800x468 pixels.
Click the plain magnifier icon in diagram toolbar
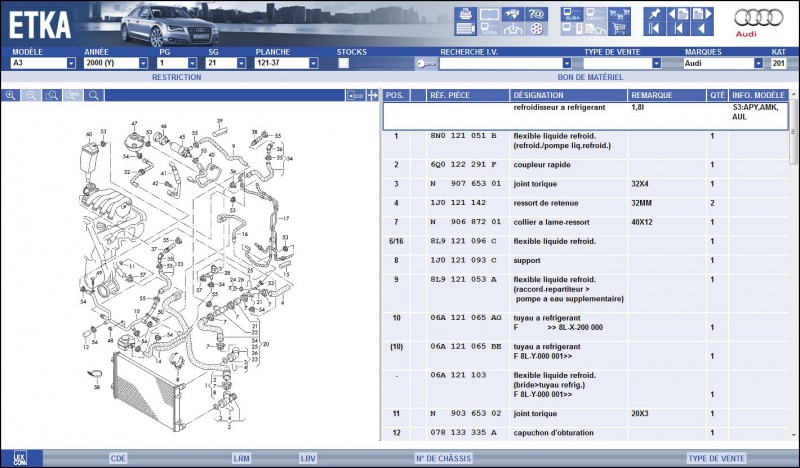[94, 95]
